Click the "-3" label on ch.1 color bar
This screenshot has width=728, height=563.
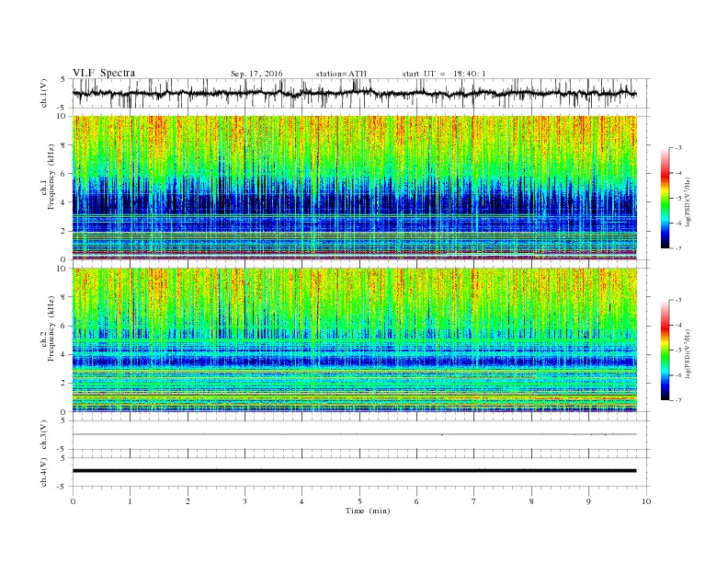[678, 148]
